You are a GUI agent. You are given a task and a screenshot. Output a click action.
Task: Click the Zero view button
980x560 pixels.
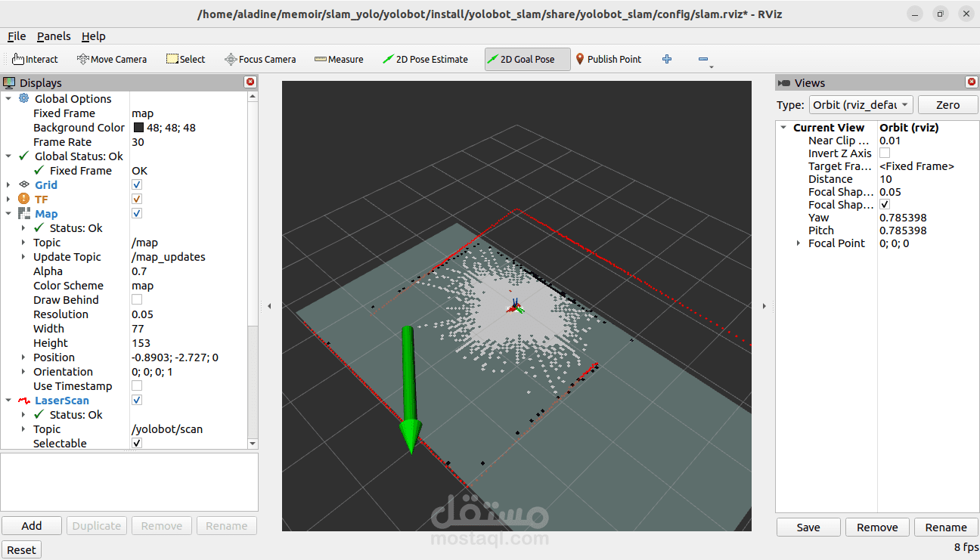[947, 105]
